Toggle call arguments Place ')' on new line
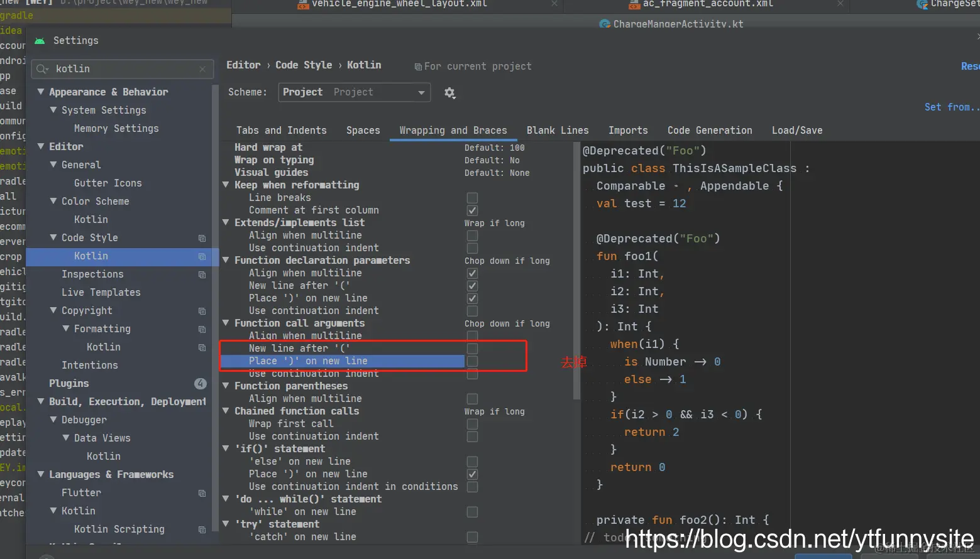 pos(472,361)
